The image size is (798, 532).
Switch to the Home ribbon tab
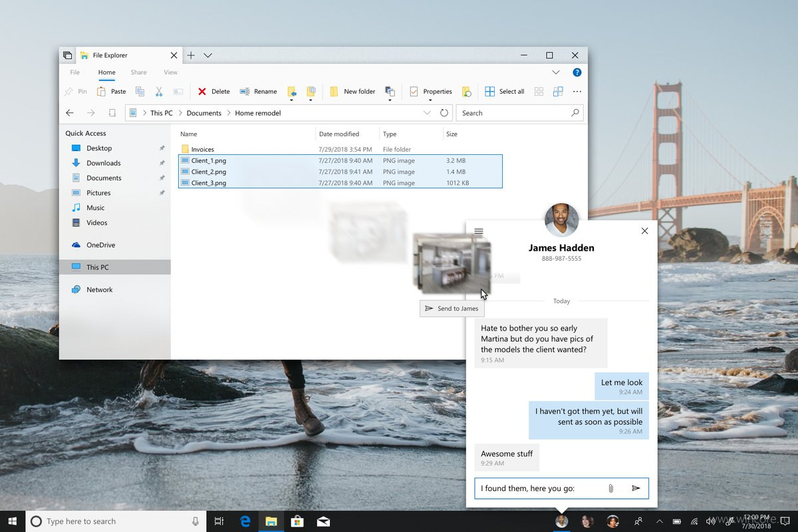[106, 72]
